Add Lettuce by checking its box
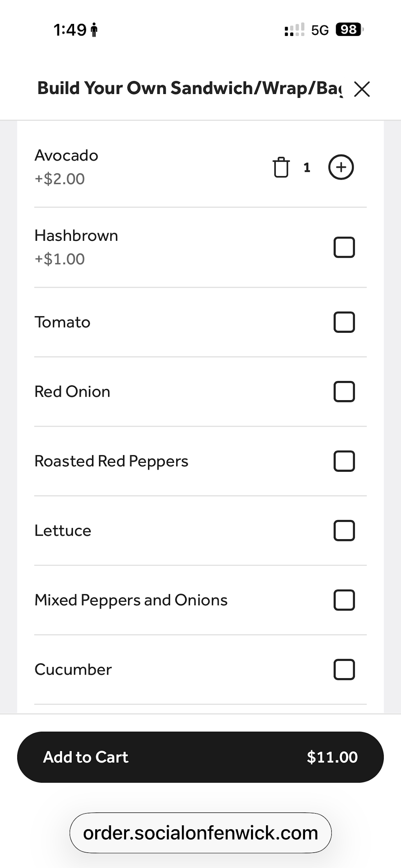401x868 pixels. (344, 531)
